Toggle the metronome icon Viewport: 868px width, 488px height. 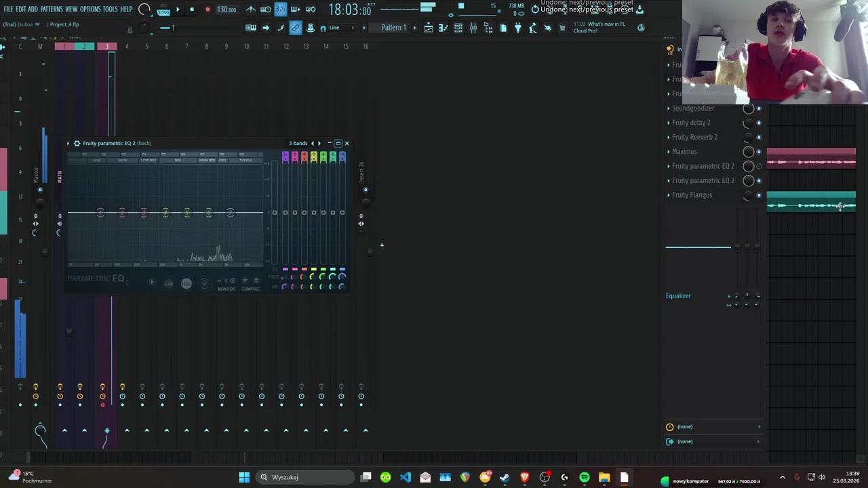[x=251, y=9]
